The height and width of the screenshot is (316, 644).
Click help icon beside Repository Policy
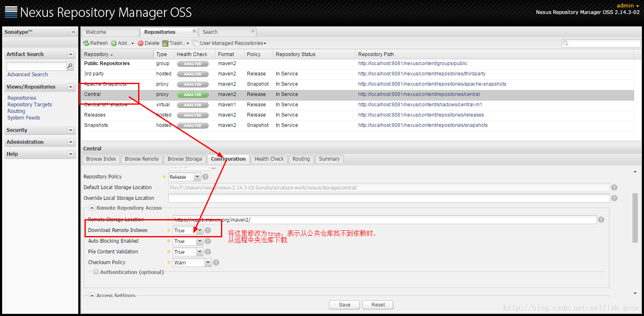pos(205,177)
